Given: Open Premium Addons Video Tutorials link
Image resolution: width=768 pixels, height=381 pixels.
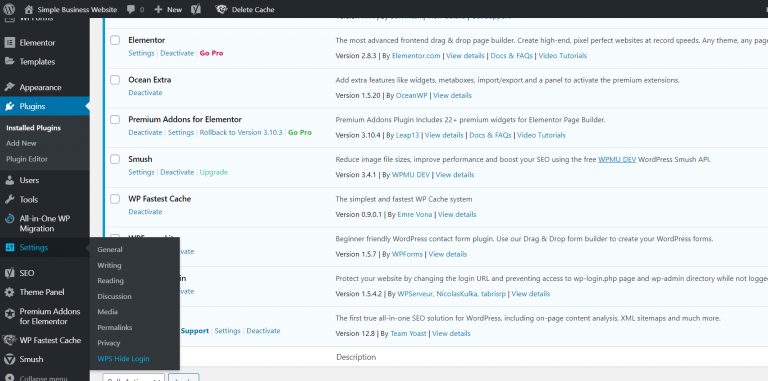Looking at the screenshot, I should point(541,135).
